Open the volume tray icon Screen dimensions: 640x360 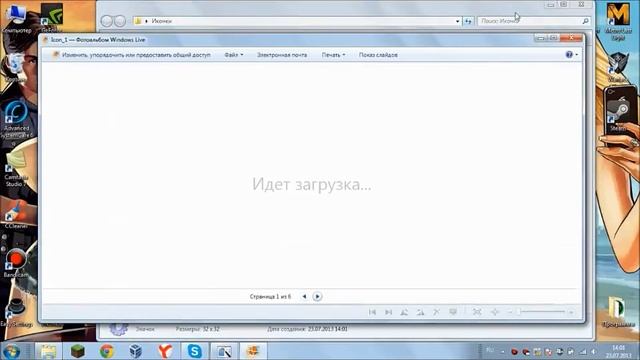coord(593,352)
